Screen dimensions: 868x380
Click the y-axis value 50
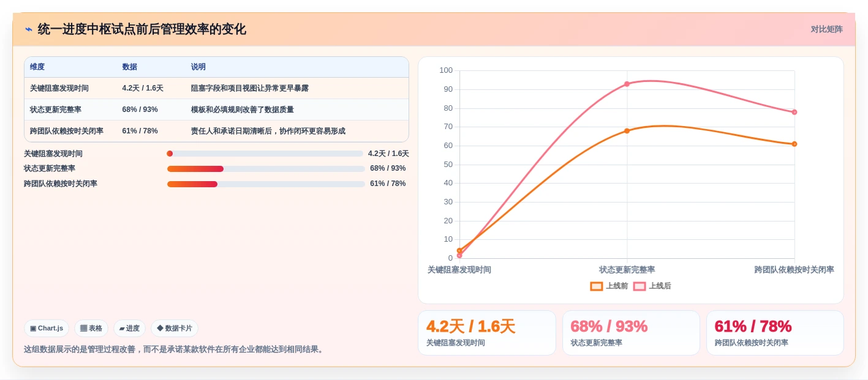pos(448,165)
